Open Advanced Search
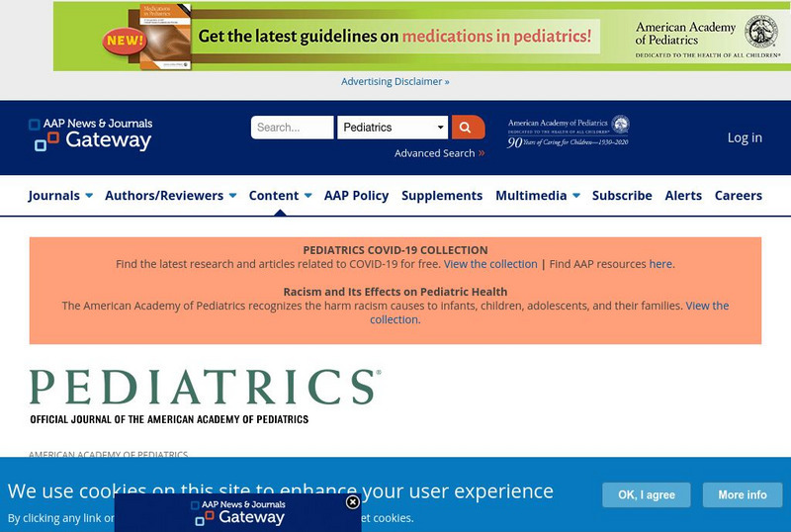Screen dimensions: 791x532 tap(439, 153)
